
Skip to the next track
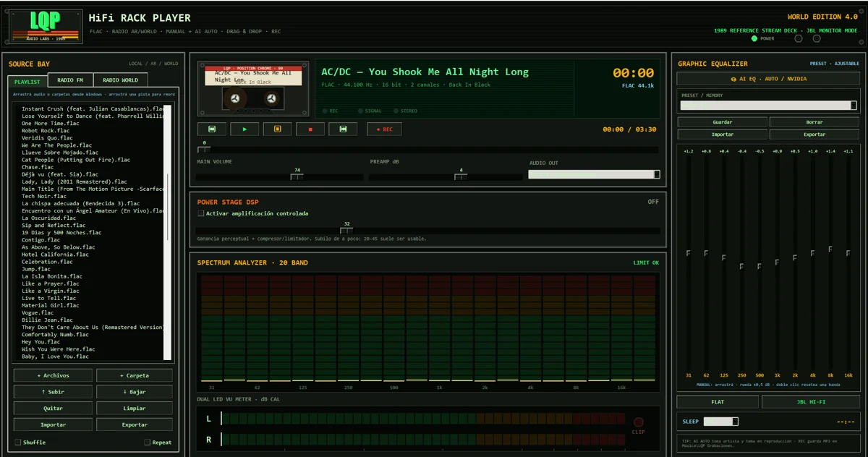point(343,129)
